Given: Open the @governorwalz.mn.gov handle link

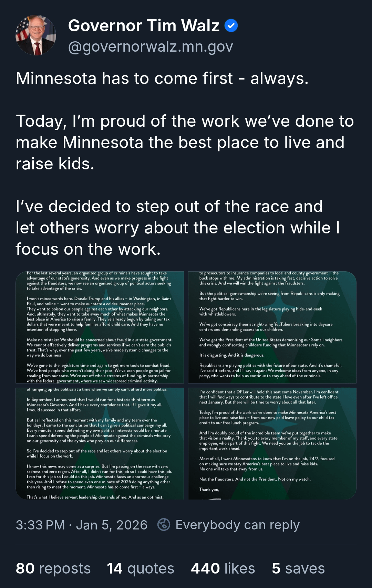Looking at the screenshot, I should click(151, 46).
